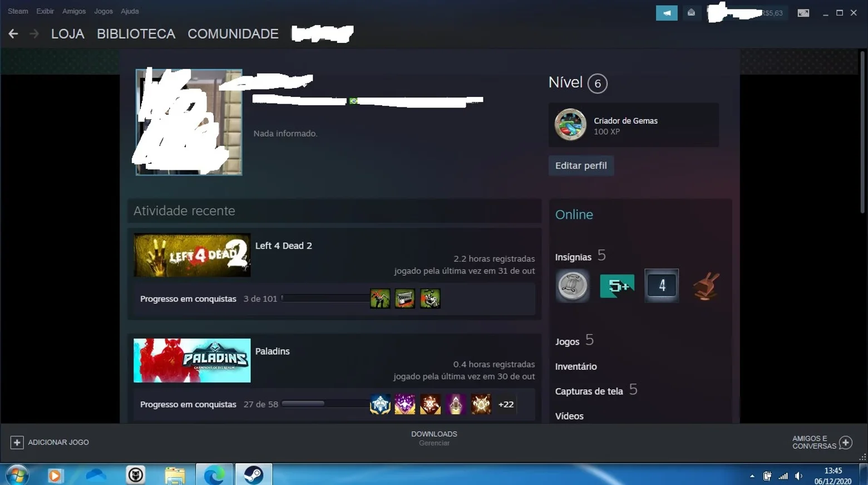Click the Nível 6 level badge

(x=598, y=84)
